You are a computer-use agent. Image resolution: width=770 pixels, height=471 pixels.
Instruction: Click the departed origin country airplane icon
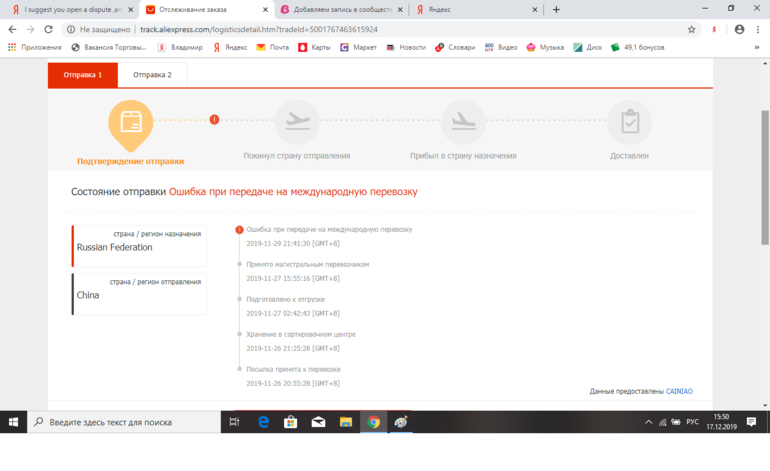[296, 122]
